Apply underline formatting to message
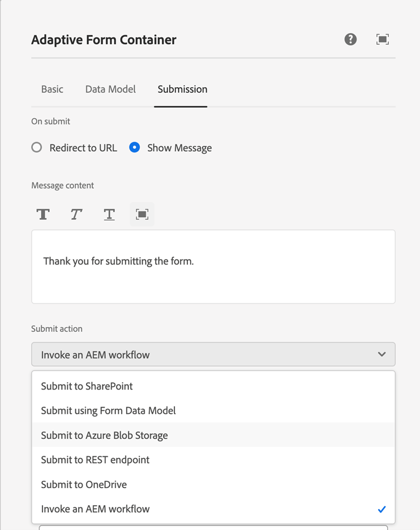The image size is (420, 530). [109, 215]
